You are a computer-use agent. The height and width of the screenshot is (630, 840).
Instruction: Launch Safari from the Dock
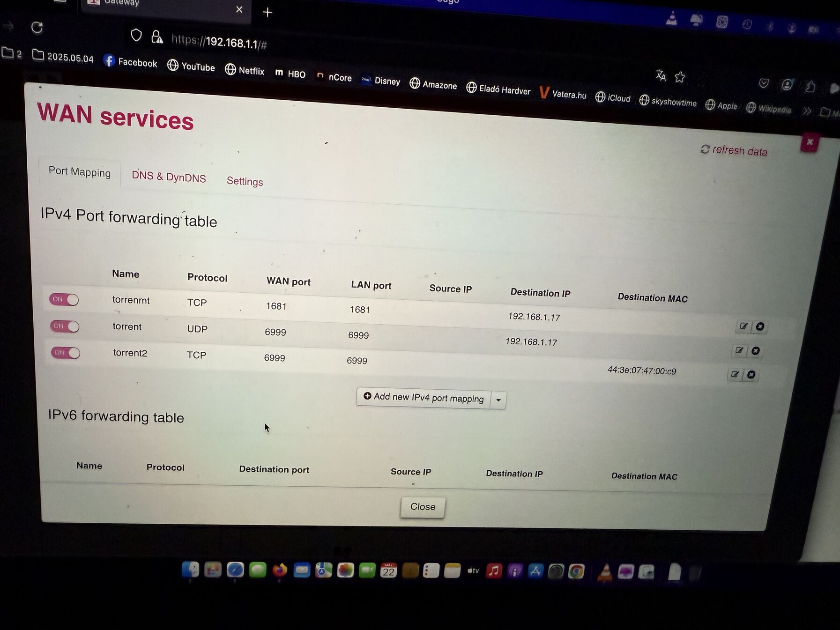(x=235, y=570)
